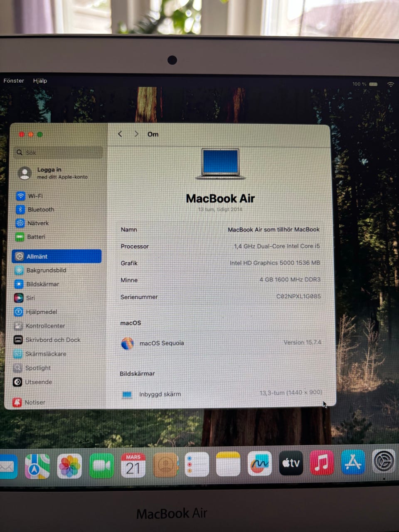This screenshot has width=399, height=532.
Task: Click memory value 4 GB 1600 MHz DDR3
Action: pyautogui.click(x=290, y=279)
